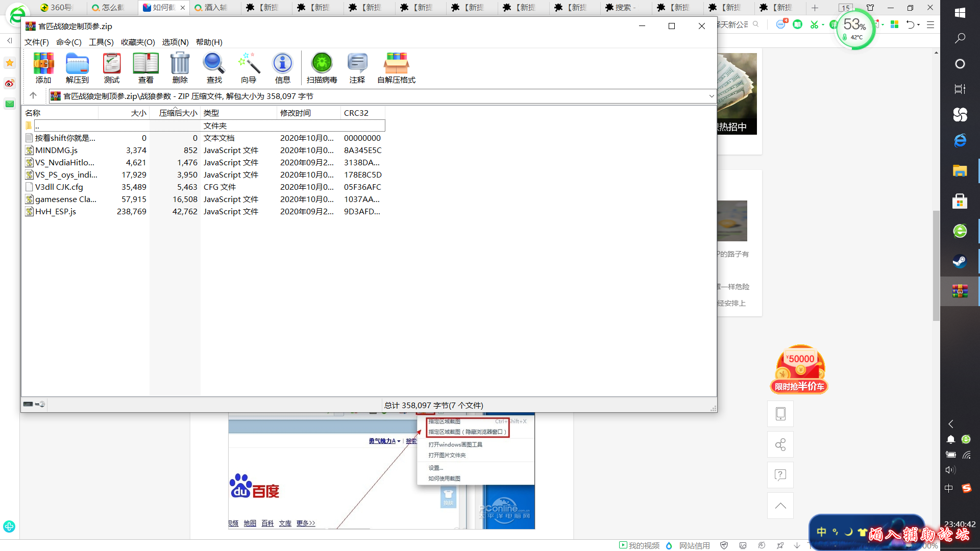Open File Explorer taskbar icon
Screen dimensions: 980x551
960,170
